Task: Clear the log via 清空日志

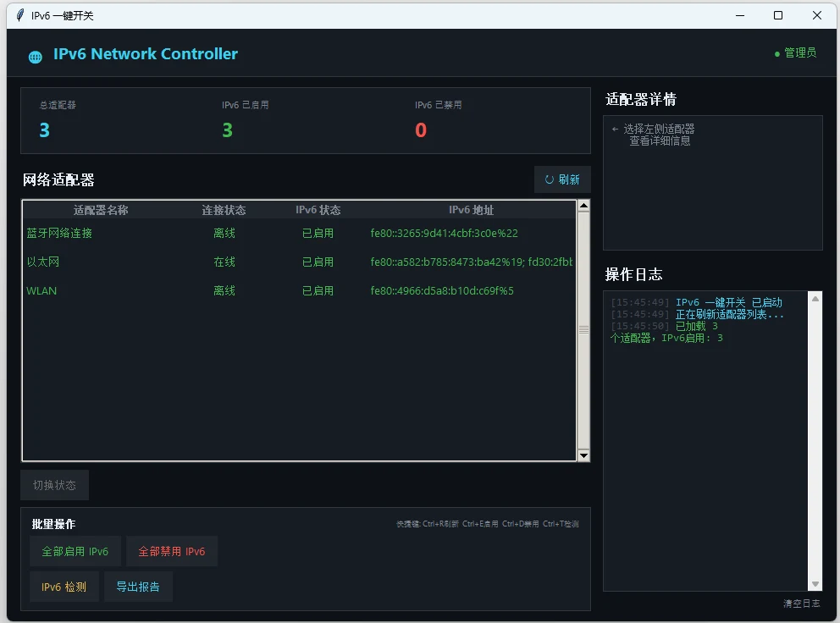Action: (x=801, y=604)
